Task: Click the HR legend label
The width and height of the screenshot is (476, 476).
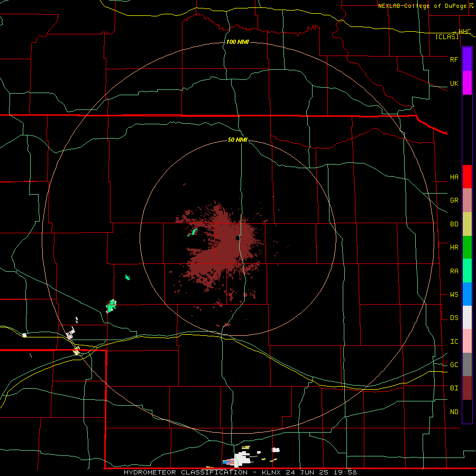Action: (454, 248)
